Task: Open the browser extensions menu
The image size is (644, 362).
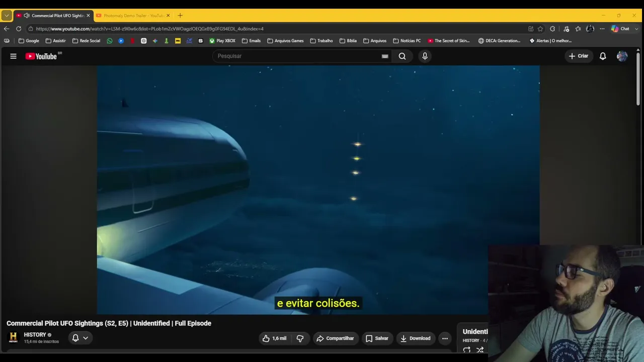Action: [552, 29]
